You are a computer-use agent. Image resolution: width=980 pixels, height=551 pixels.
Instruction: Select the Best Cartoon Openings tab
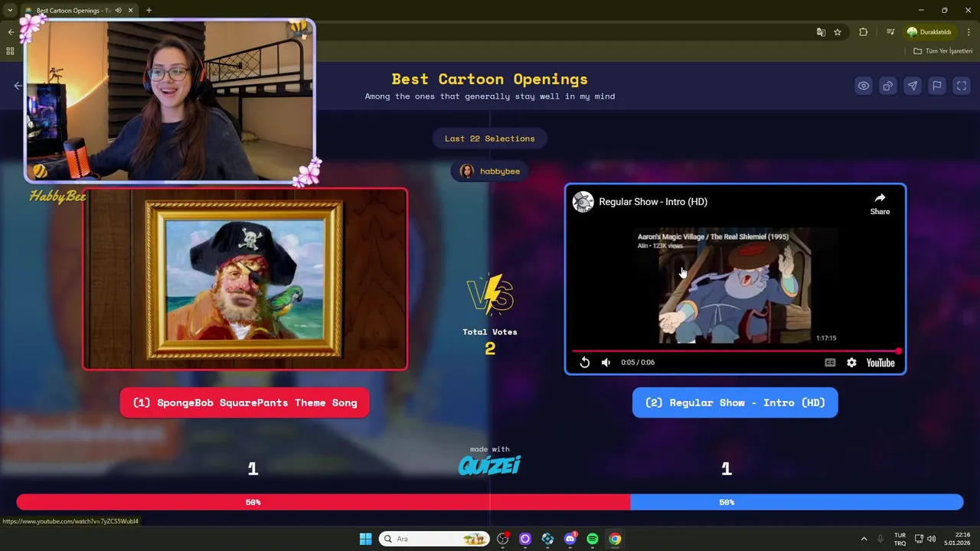pos(73,11)
